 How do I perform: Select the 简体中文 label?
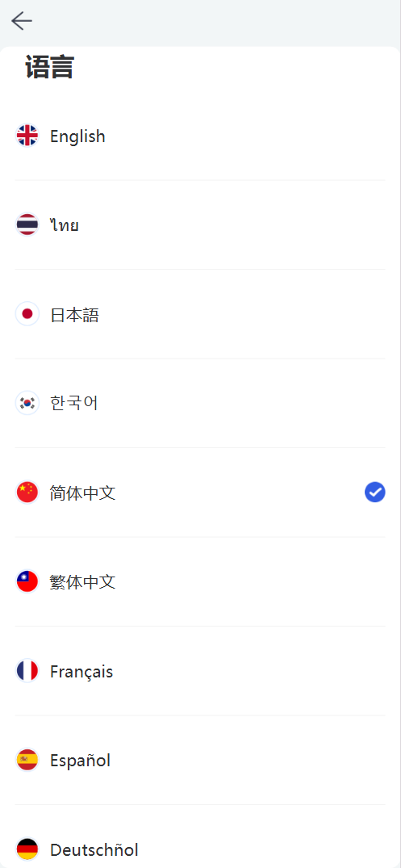[x=83, y=493]
